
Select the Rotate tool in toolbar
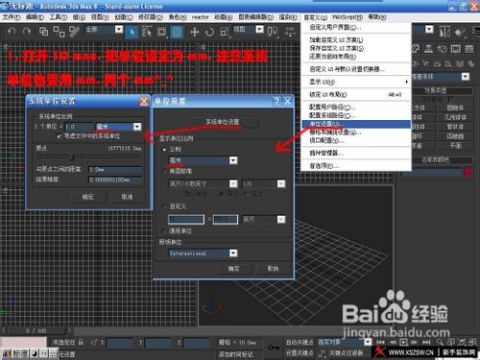[x=210, y=32]
